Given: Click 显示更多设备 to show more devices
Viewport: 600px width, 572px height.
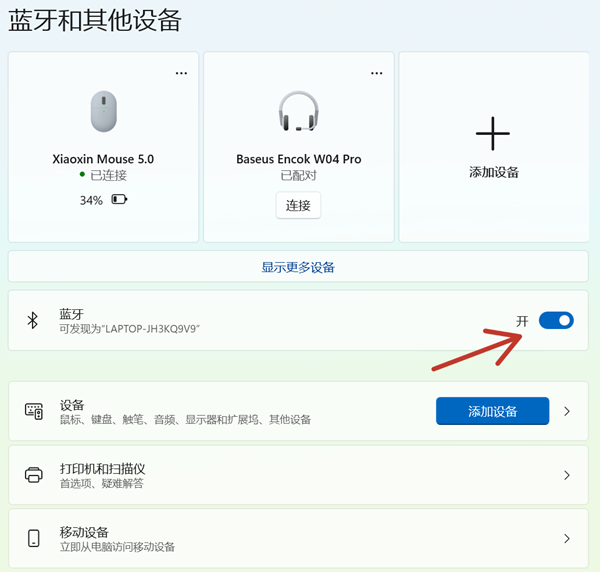Looking at the screenshot, I should click(x=298, y=267).
